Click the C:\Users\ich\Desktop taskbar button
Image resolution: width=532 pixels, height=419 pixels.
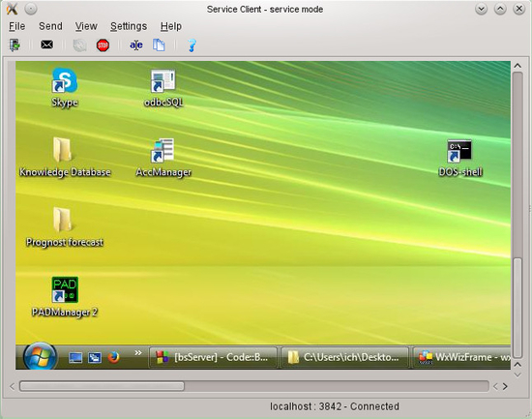344,357
